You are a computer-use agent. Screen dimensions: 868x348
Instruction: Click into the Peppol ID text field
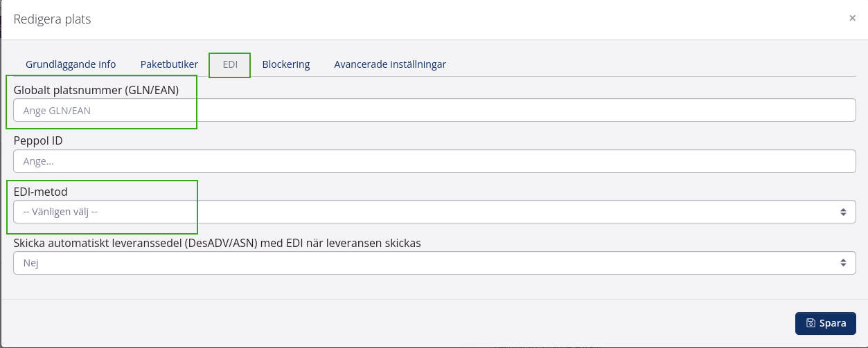click(434, 161)
